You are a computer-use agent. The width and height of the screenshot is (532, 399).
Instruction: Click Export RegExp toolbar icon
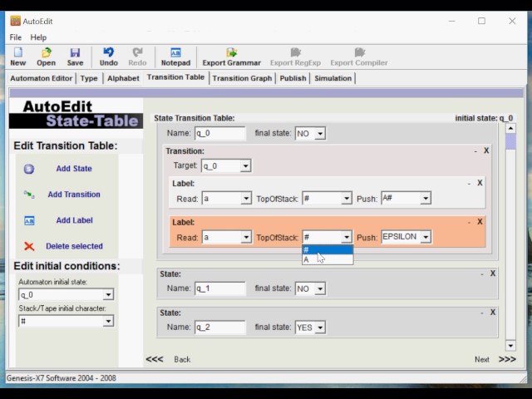tap(296, 52)
